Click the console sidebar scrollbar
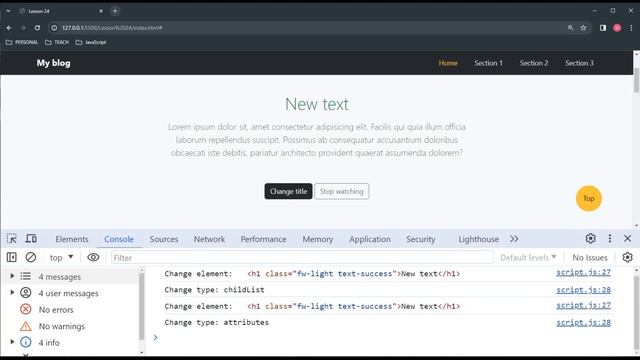Screen dimensions: 640x360 click(142, 306)
